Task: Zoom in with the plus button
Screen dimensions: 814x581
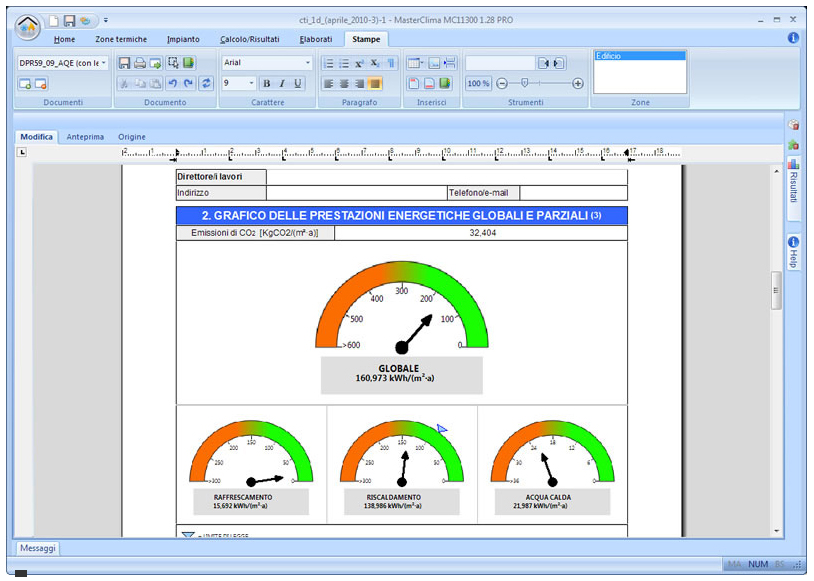Action: [x=577, y=83]
